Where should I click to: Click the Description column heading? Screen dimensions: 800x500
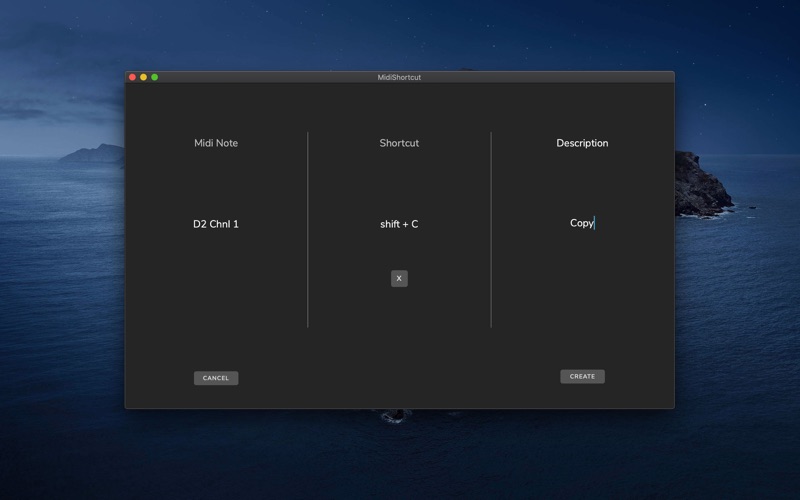[x=582, y=143]
